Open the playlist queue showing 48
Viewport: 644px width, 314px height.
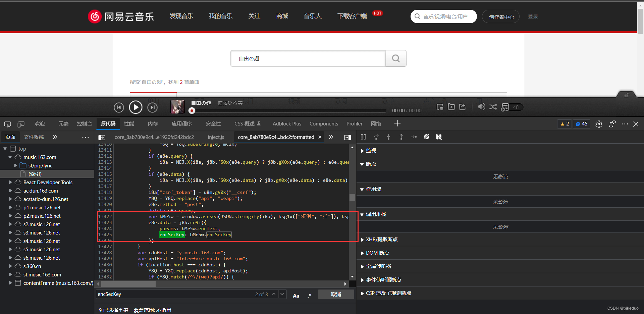(x=512, y=107)
